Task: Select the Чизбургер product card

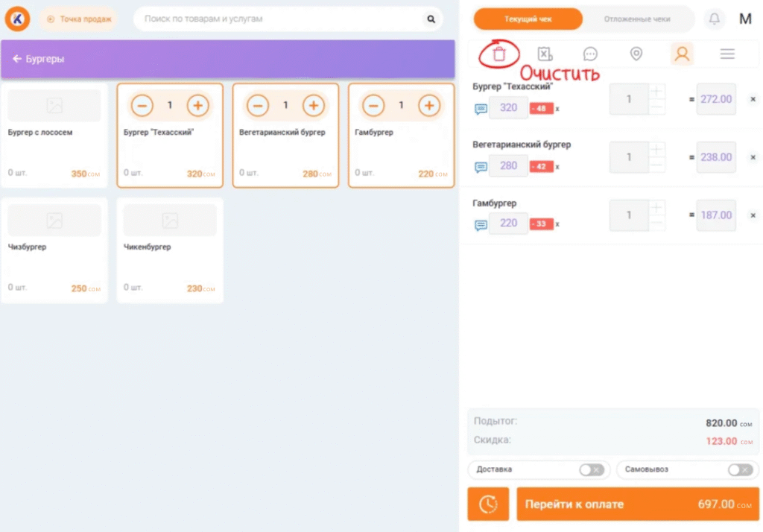Action: [54, 250]
